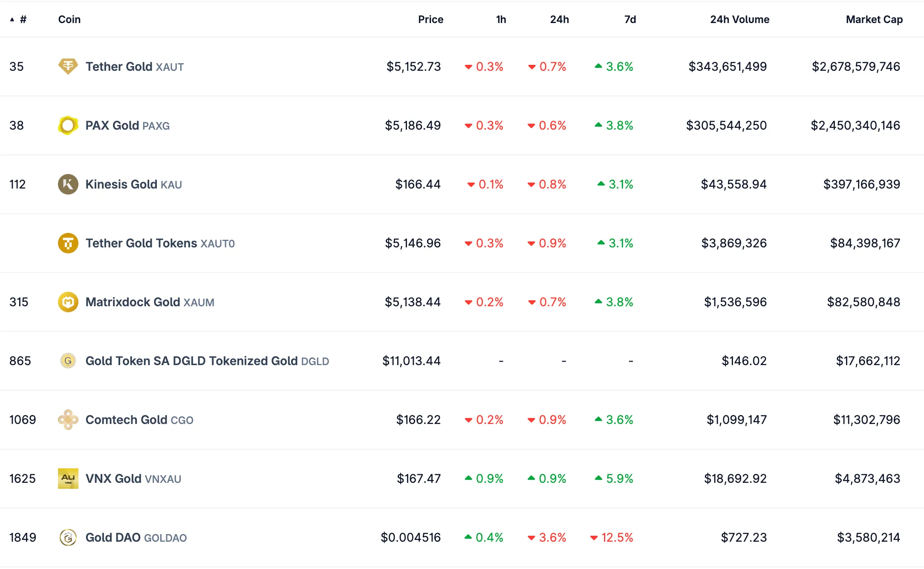Sort the table by Market Cap
Viewport: 924px width, 569px height.
tap(874, 19)
